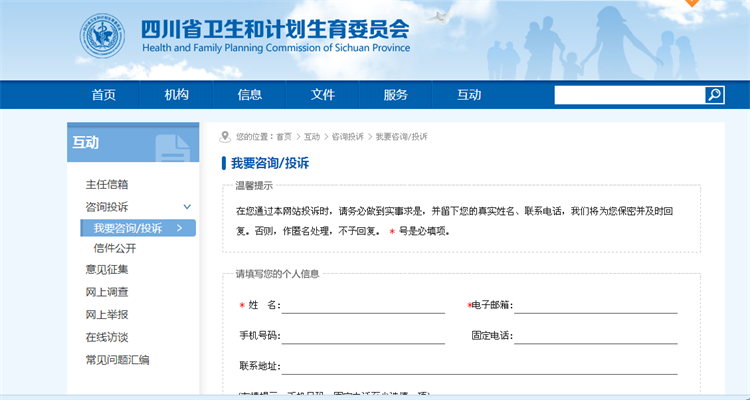Open 机构 in the navigation bar
The height and width of the screenshot is (400, 750).
click(x=177, y=95)
